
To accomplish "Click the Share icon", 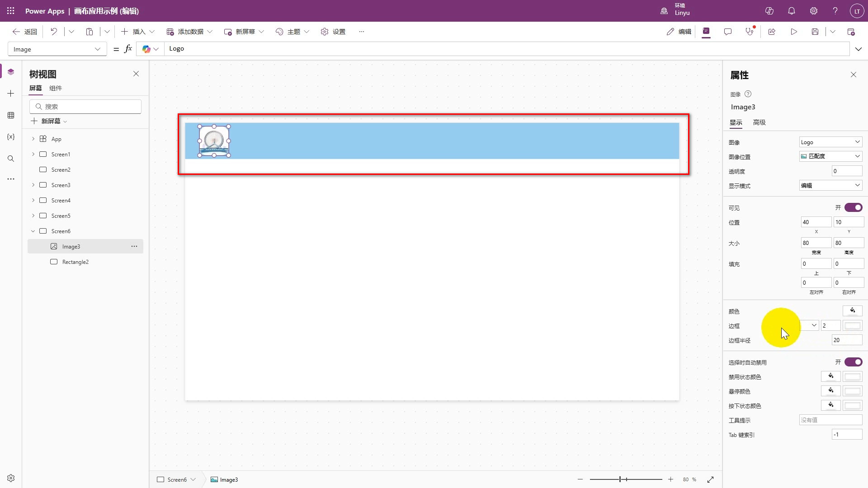I will (x=772, y=32).
